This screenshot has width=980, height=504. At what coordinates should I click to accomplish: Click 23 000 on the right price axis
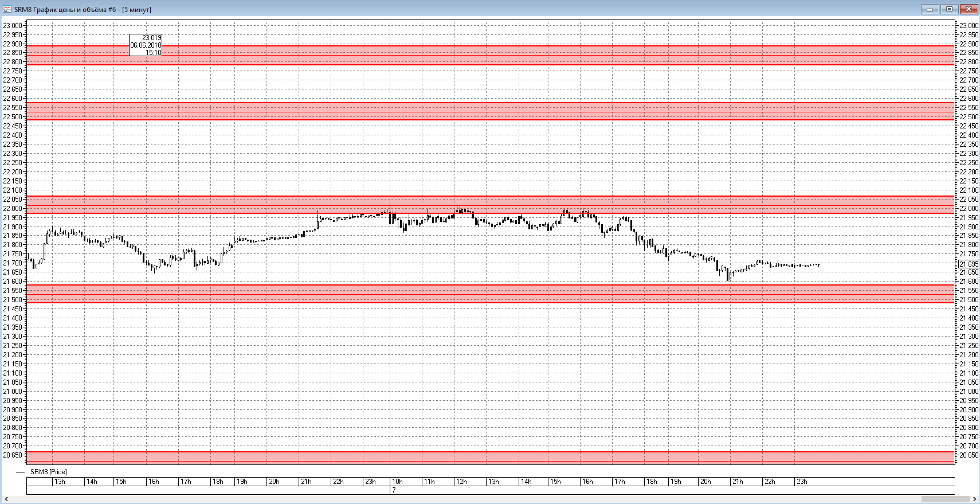pos(969,25)
